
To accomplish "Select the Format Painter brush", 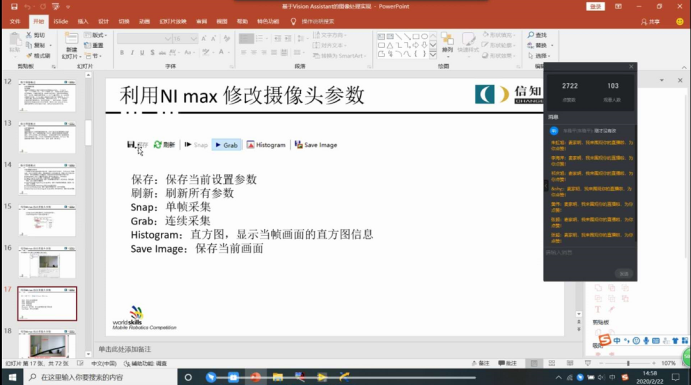I will click(x=38, y=56).
